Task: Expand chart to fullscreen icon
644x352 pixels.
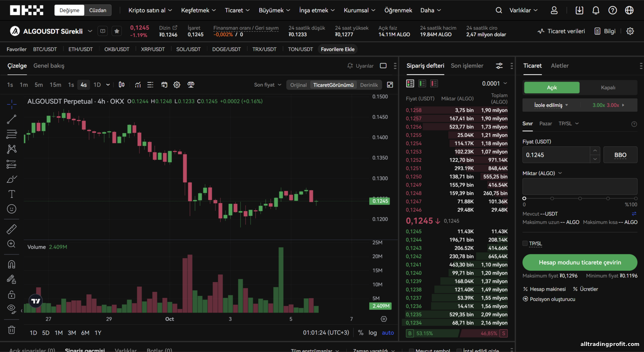Action: coord(390,85)
